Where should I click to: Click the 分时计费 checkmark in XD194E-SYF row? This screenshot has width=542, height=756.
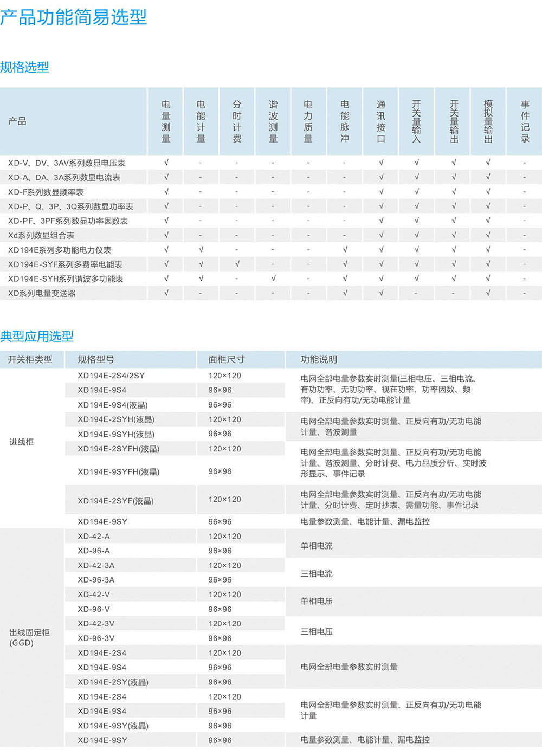tap(236, 264)
